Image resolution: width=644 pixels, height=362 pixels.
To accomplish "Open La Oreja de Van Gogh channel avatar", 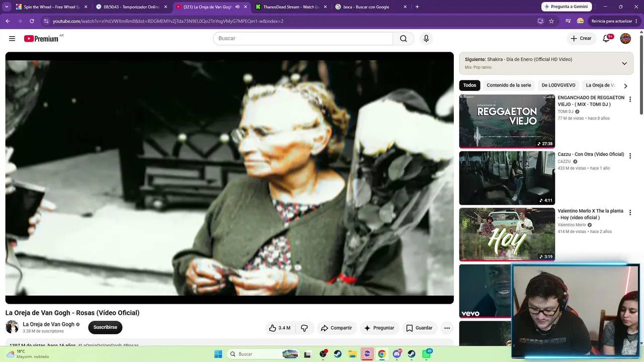I will pyautogui.click(x=12, y=327).
